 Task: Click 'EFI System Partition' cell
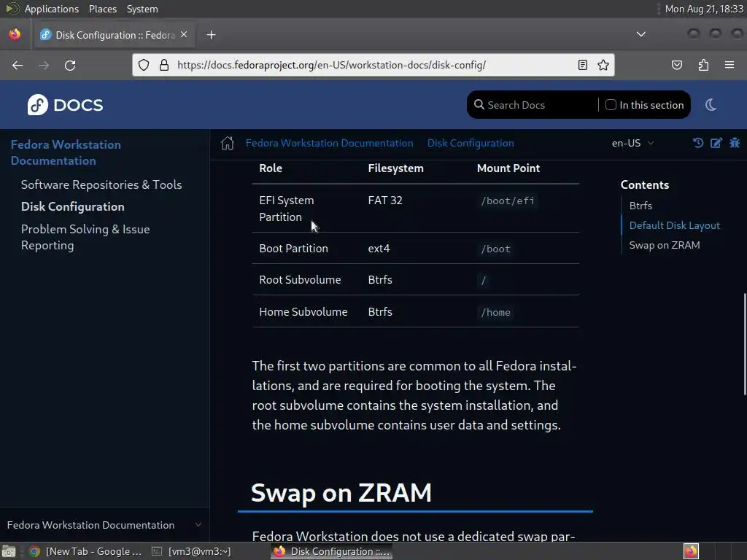coord(287,209)
